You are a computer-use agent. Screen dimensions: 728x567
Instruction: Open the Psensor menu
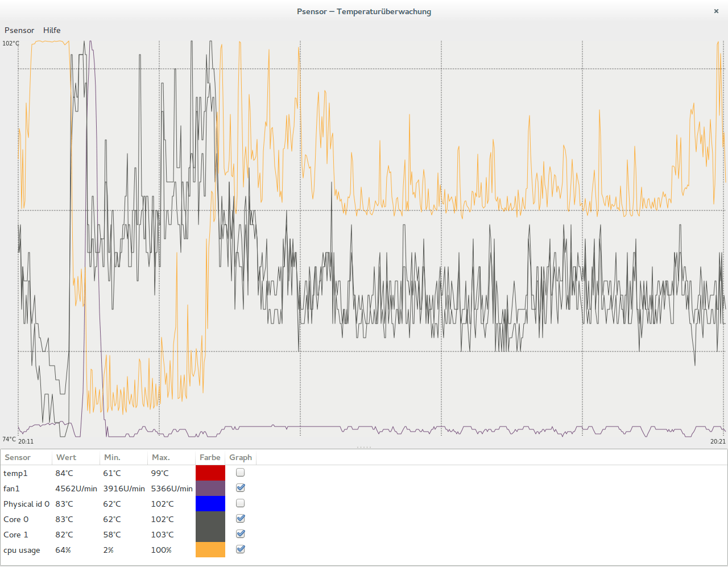pyautogui.click(x=19, y=30)
